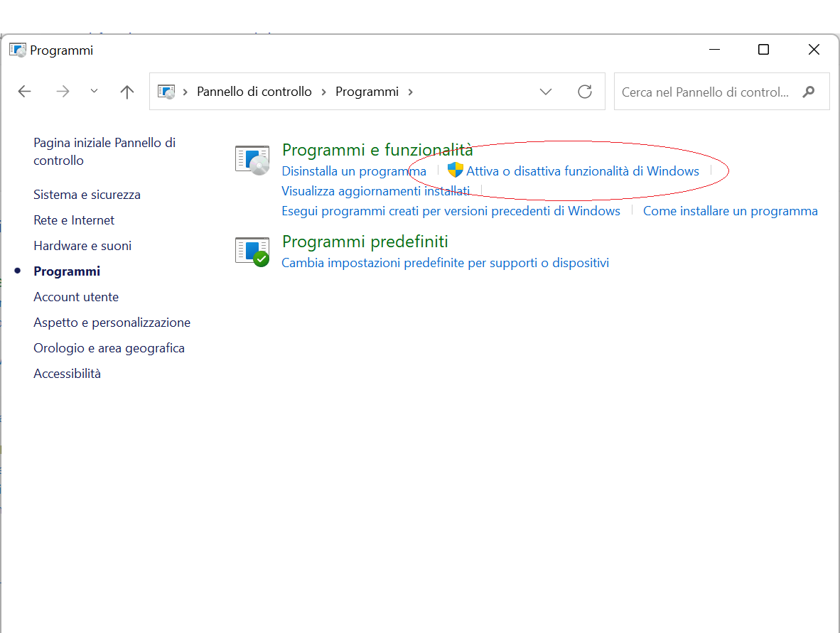The height and width of the screenshot is (633, 840).
Task: Expand chevron before Pannello di controllo
Action: [185, 92]
